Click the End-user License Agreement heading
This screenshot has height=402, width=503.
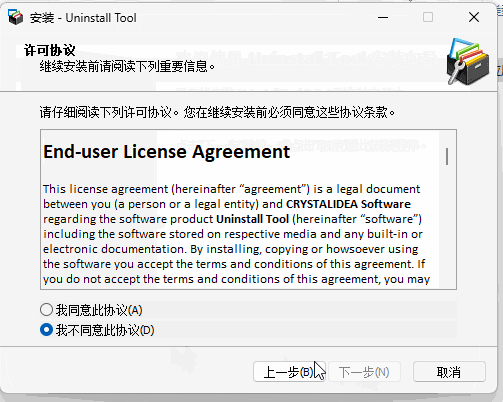click(167, 152)
